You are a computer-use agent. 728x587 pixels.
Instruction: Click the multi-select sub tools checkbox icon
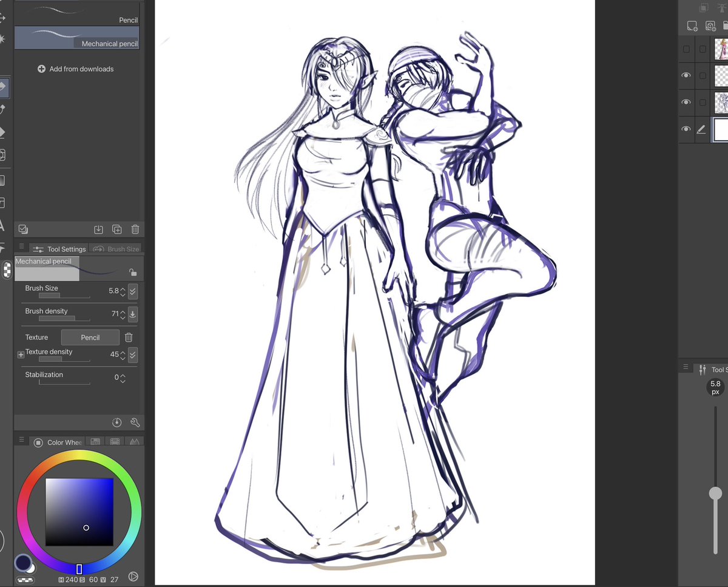pyautogui.click(x=23, y=229)
